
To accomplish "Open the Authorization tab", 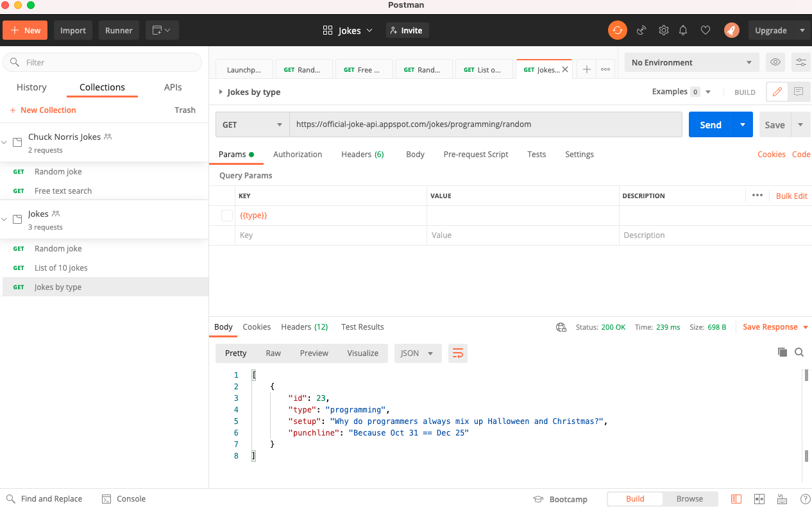I will point(298,154).
